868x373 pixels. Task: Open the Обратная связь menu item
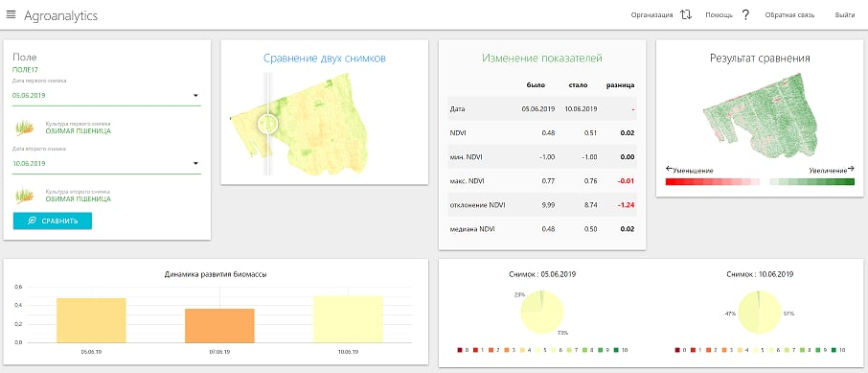point(789,15)
